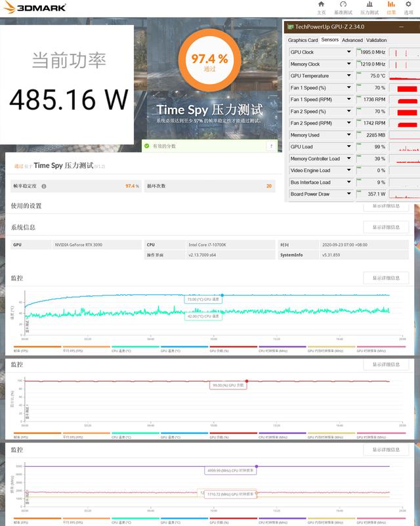Expand the Memory Used sensor dropdown

[349, 135]
